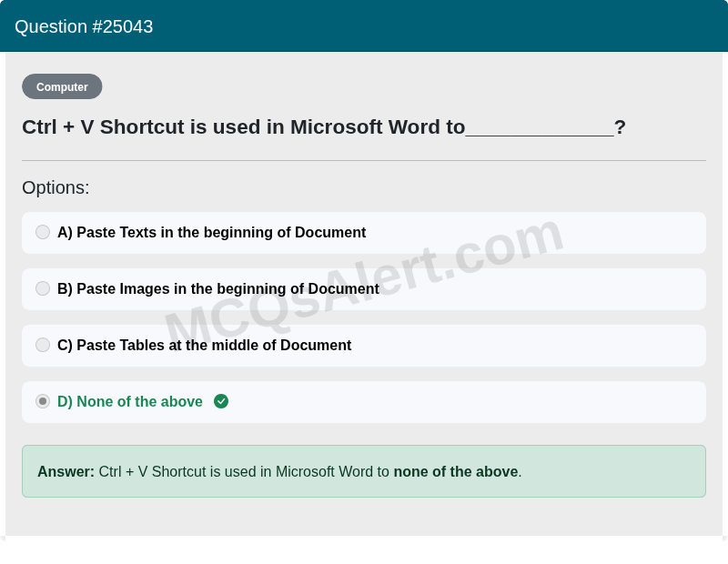Select radio button for option D
This screenshot has width=728, height=564.
(x=43, y=401)
